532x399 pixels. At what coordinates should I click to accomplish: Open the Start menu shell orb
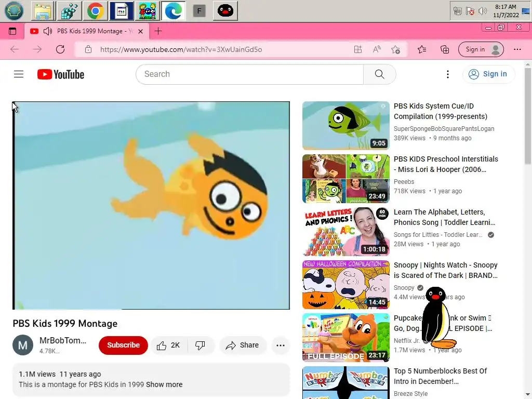coord(14,10)
